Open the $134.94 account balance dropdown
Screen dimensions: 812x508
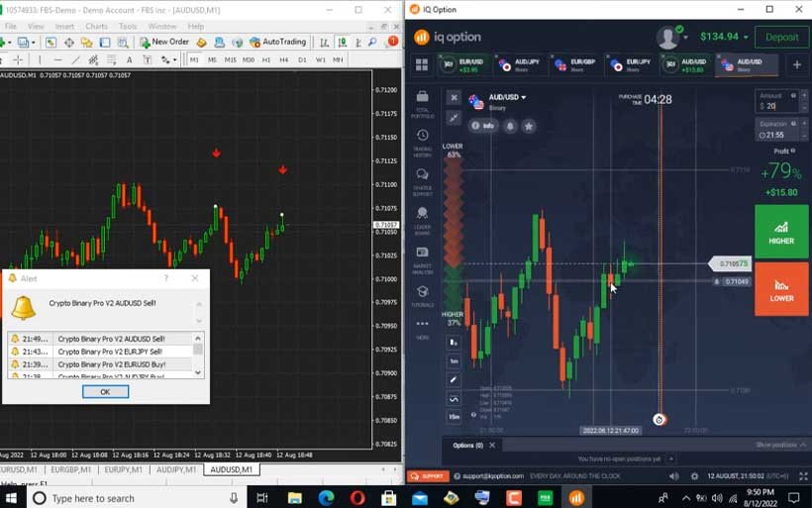[719, 37]
